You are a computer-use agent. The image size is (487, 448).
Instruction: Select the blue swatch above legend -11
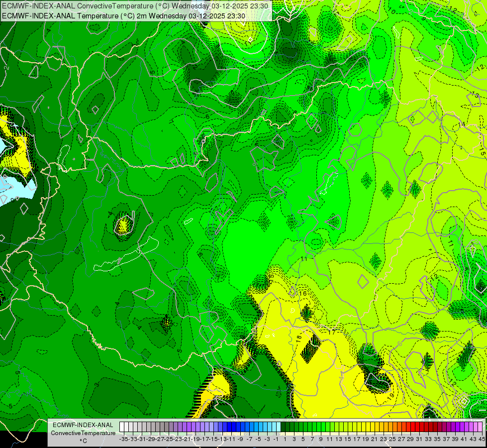[229, 427]
